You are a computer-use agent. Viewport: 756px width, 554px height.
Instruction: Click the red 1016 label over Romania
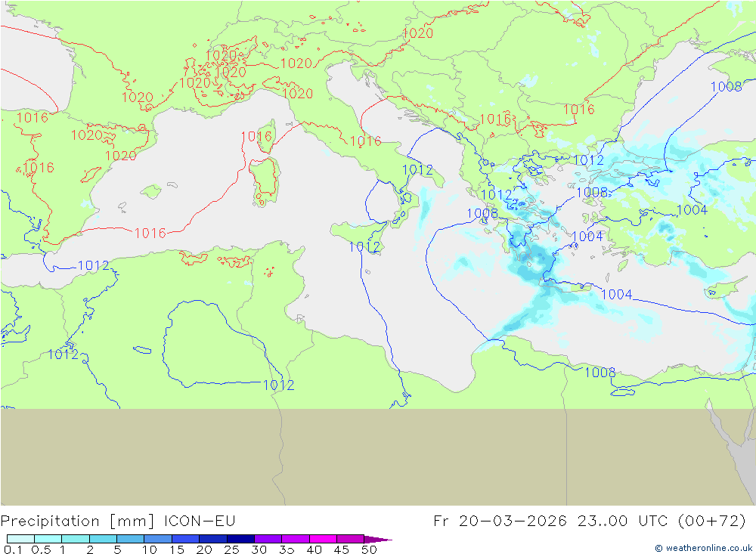pos(579,109)
